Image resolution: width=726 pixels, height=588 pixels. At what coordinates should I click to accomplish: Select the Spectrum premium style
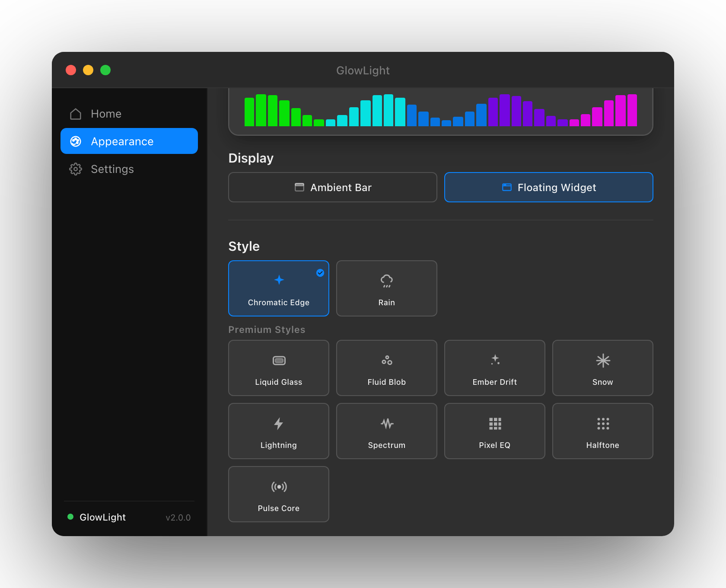coord(387,431)
